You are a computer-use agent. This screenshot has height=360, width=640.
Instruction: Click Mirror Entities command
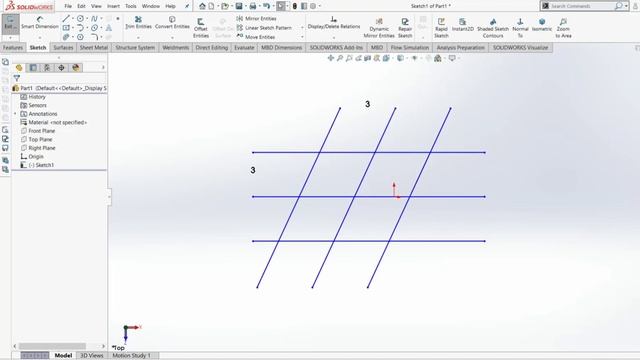(x=256, y=19)
